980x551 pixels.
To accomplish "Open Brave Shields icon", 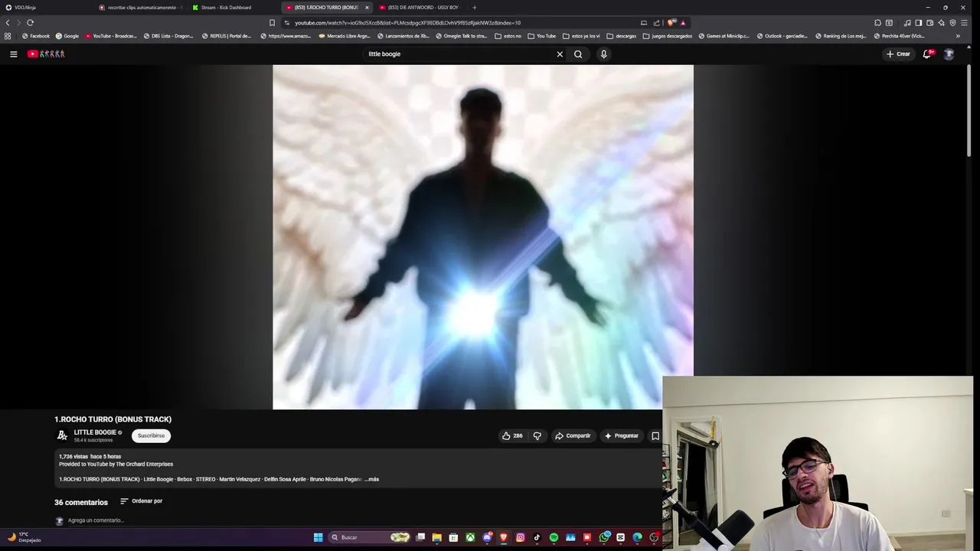I will (x=671, y=23).
